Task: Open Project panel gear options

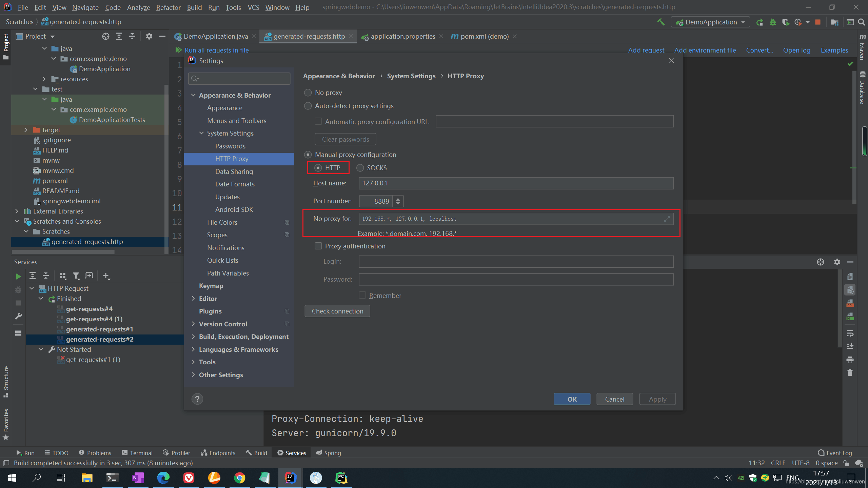Action: point(149,36)
